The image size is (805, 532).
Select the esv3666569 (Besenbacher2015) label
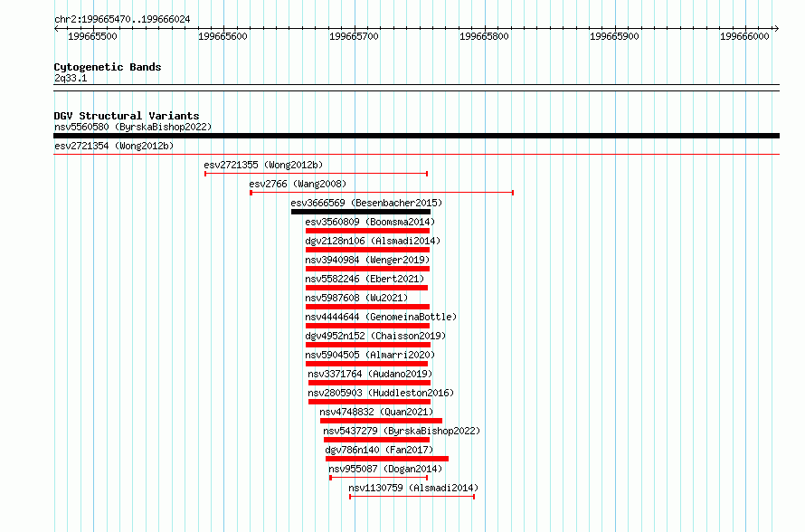366,203
